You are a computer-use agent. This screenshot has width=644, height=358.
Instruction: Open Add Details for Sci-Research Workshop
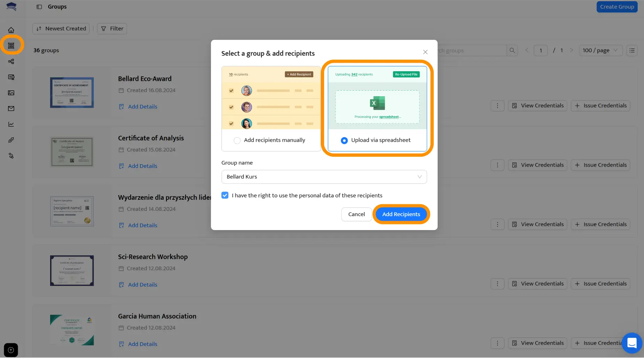(138, 284)
